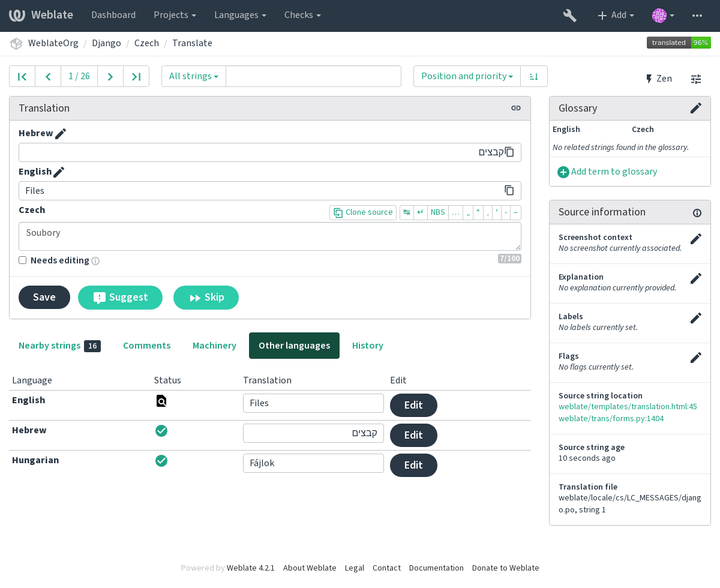Open weblate/templates/translation.html:45 source link
Screen dimensions: 720x588
click(628, 407)
